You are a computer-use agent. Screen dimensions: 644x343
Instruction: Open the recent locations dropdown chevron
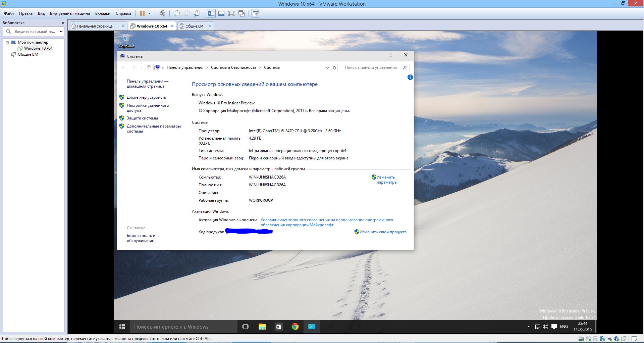[141, 67]
